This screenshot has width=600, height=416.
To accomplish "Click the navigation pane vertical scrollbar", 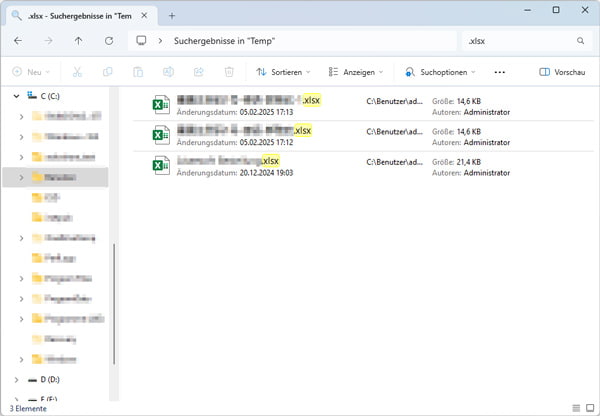I will (115, 300).
